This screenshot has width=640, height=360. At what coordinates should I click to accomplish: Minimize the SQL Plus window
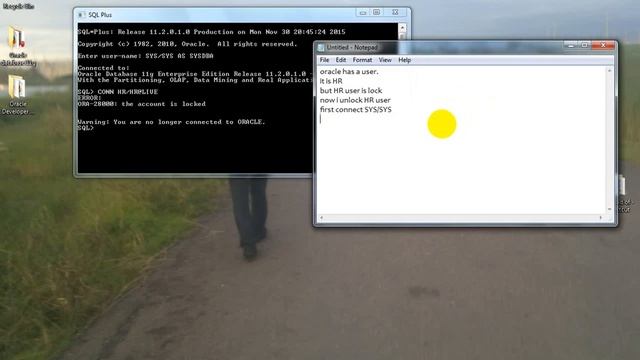click(x=362, y=13)
